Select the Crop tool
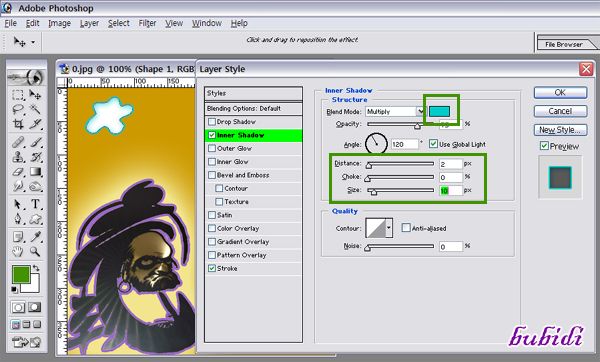The width and height of the screenshot is (600, 362). point(18,124)
